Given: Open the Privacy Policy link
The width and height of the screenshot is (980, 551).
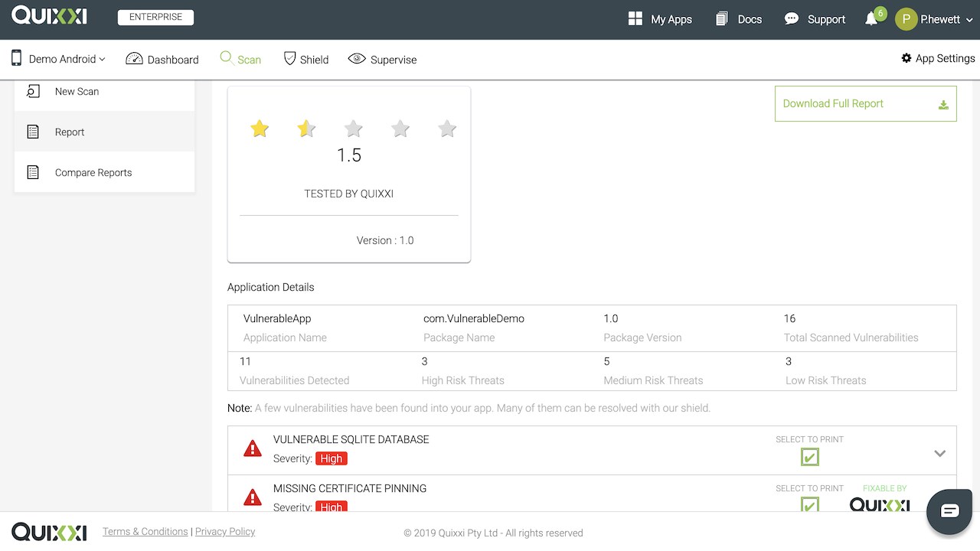Looking at the screenshot, I should pyautogui.click(x=225, y=532).
